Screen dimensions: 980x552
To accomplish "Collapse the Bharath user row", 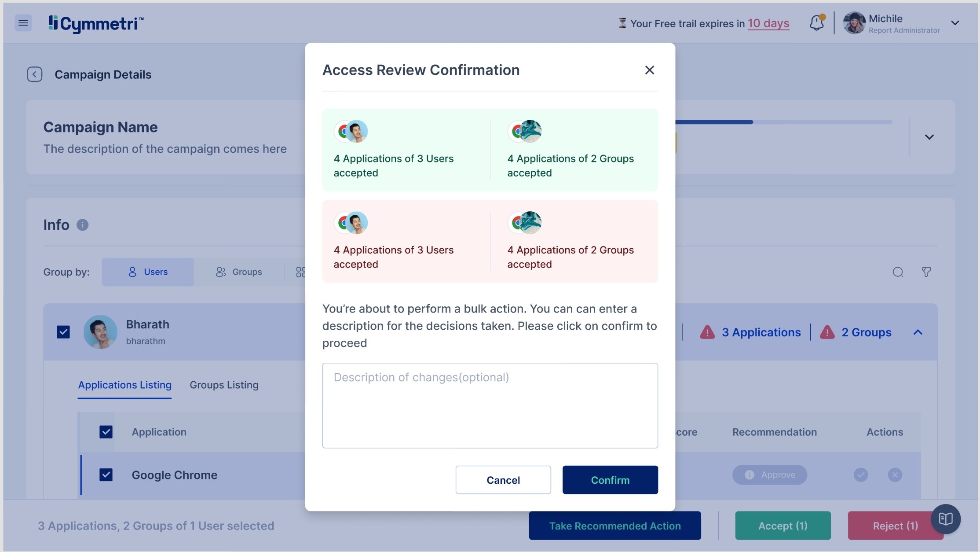I will [x=918, y=332].
